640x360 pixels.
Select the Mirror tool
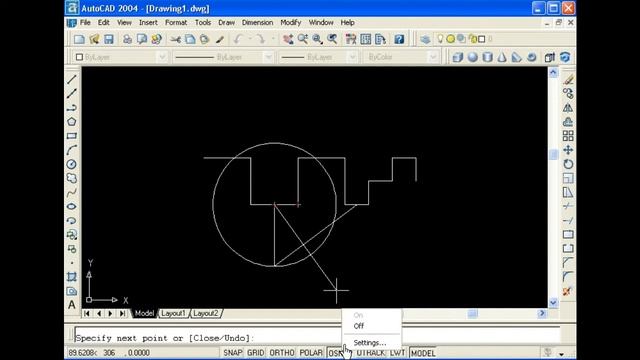coord(568,108)
